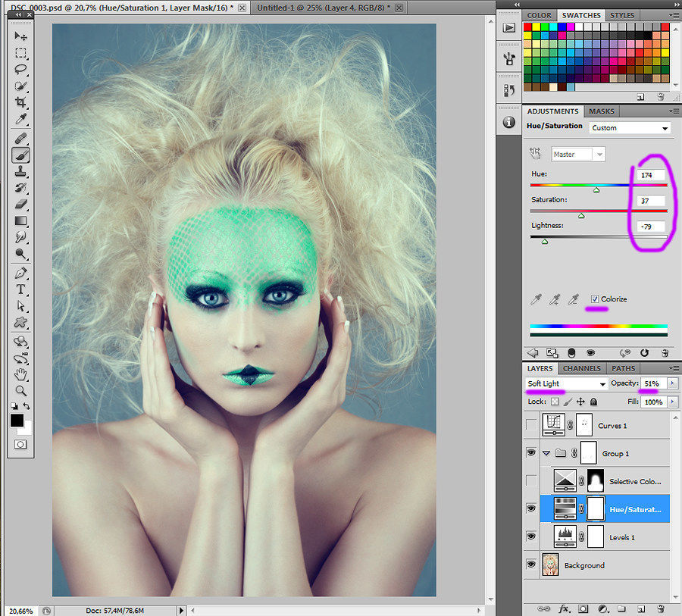Select the History Brush tool
This screenshot has width=682, height=616.
coord(20,188)
